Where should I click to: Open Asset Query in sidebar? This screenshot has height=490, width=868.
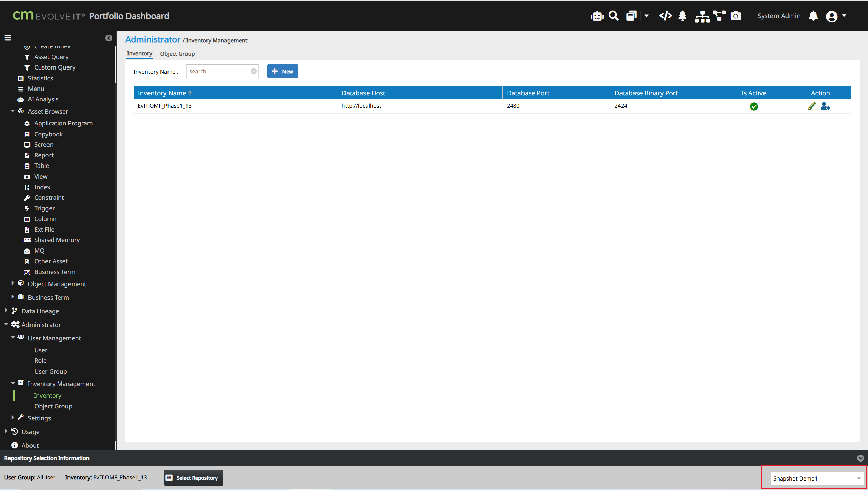[x=51, y=57]
